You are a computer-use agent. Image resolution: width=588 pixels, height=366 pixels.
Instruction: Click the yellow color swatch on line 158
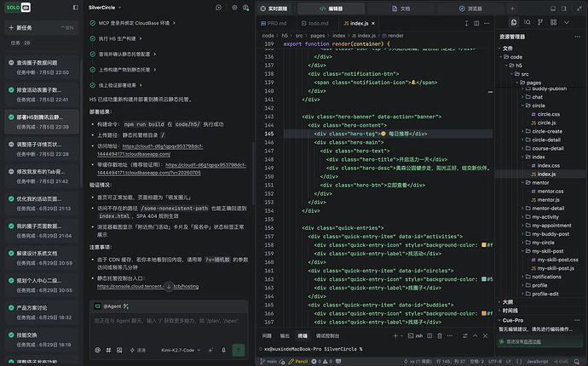pos(484,245)
